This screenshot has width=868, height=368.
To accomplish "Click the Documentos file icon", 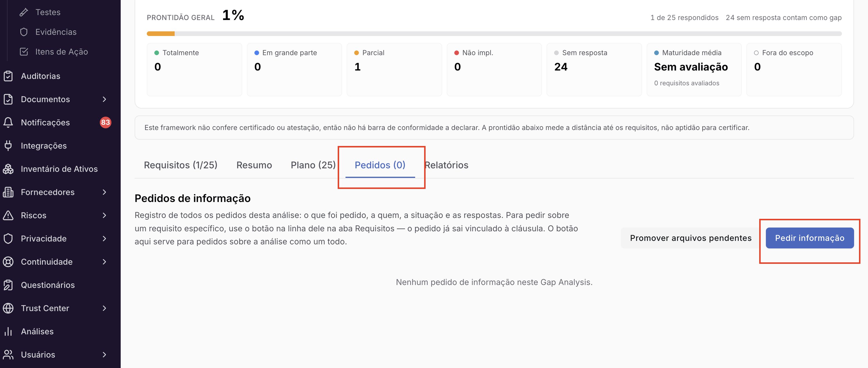I will 8,100.
